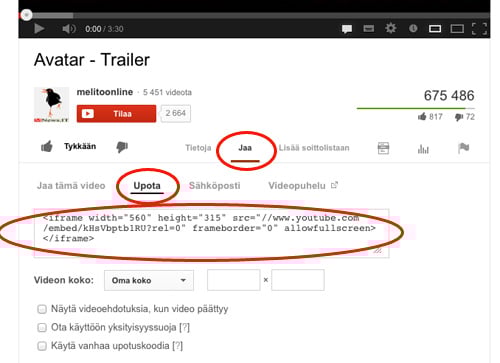The width and height of the screenshot is (500, 363).
Task: Mute the video volume speaker icon
Action: [69, 29]
